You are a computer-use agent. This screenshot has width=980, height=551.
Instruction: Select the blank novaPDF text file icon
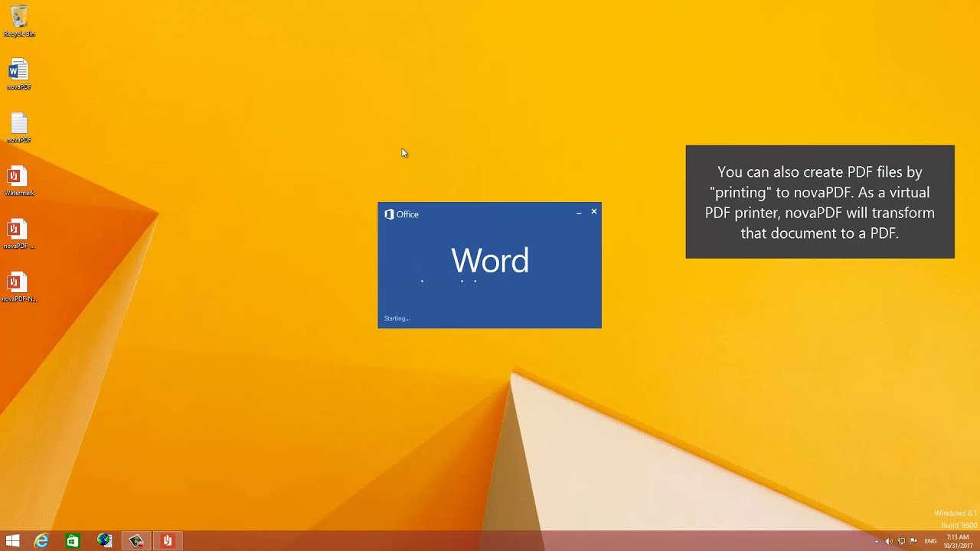[x=19, y=125]
